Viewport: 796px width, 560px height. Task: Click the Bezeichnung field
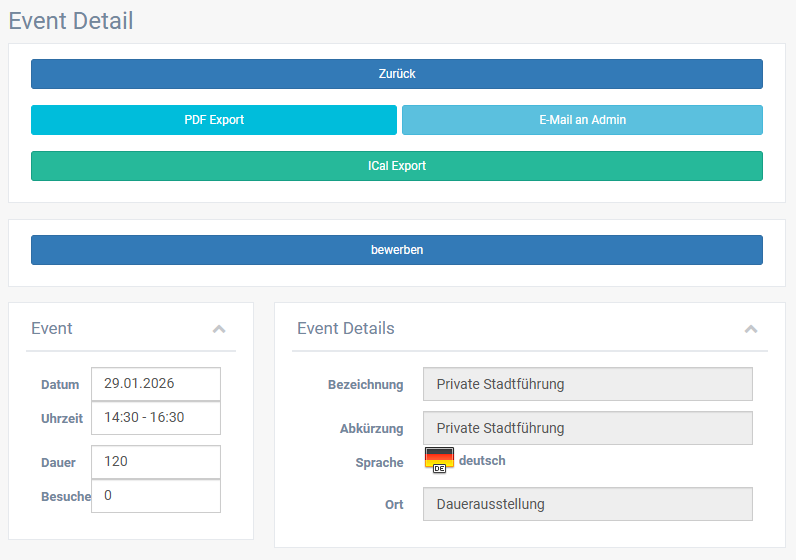(x=587, y=384)
